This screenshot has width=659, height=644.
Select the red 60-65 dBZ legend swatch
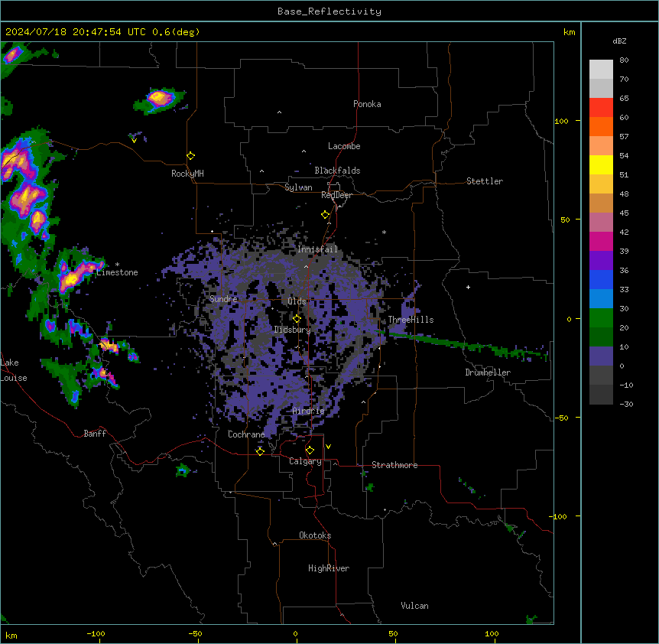[x=601, y=108]
